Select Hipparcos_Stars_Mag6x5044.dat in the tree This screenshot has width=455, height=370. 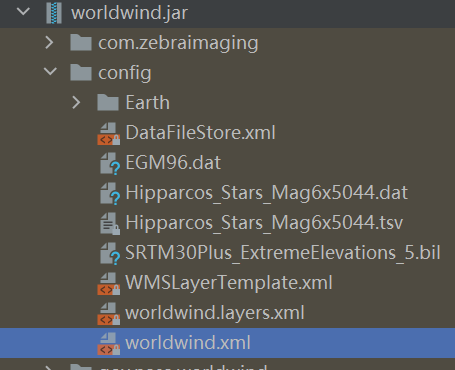point(266,193)
